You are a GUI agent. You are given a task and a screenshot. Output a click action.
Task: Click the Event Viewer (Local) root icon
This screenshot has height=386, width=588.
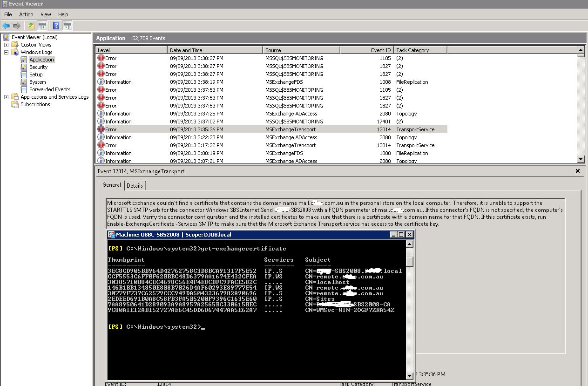coord(7,37)
